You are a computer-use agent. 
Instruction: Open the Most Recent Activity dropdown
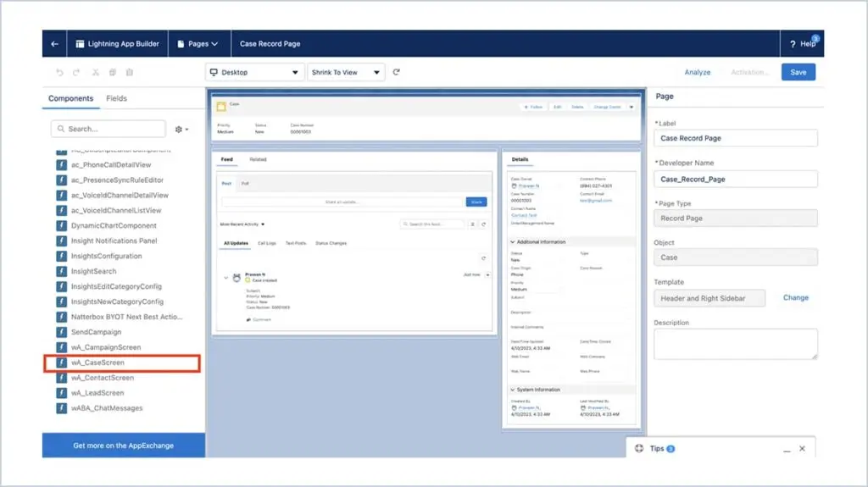[242, 224]
